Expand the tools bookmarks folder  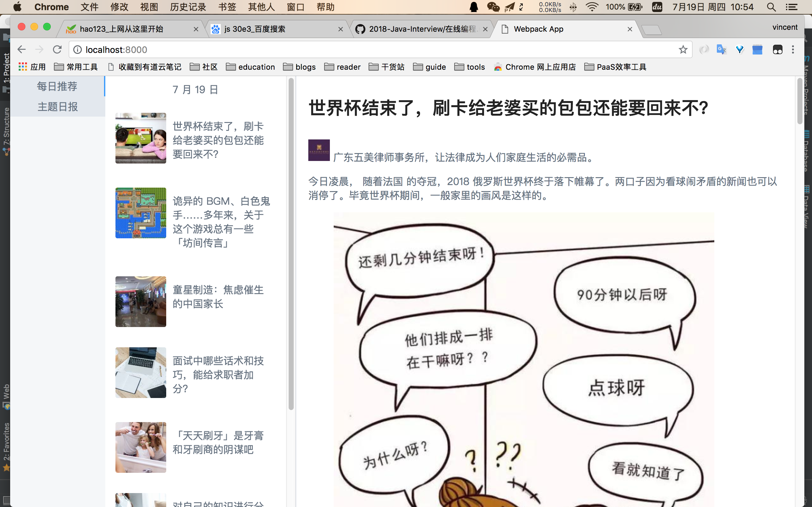pyautogui.click(x=469, y=67)
